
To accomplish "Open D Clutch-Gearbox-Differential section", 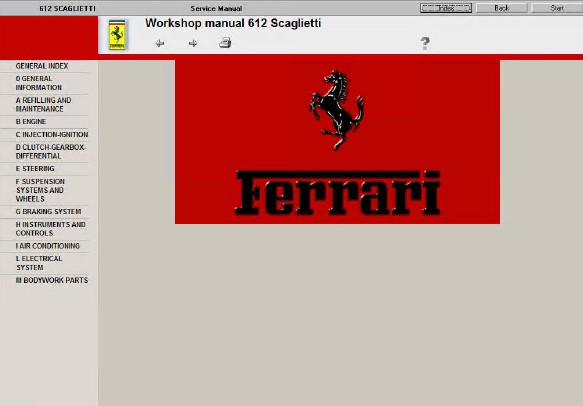I will 51,152.
